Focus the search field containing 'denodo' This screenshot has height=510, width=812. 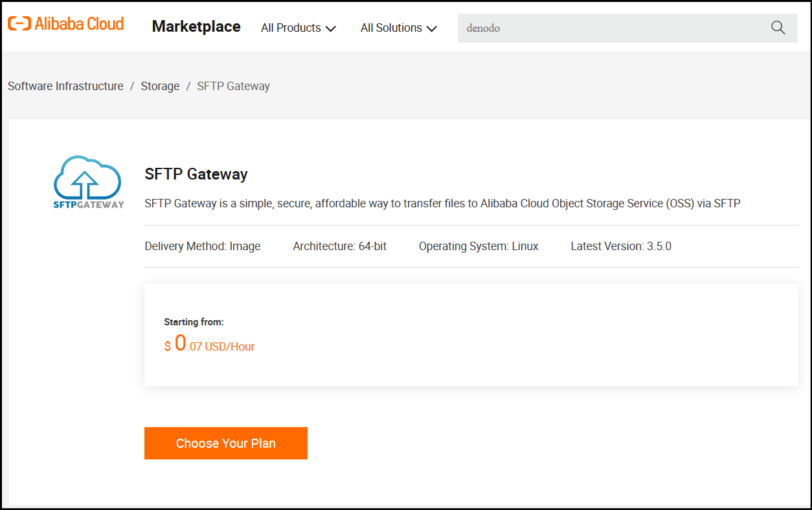pyautogui.click(x=609, y=29)
